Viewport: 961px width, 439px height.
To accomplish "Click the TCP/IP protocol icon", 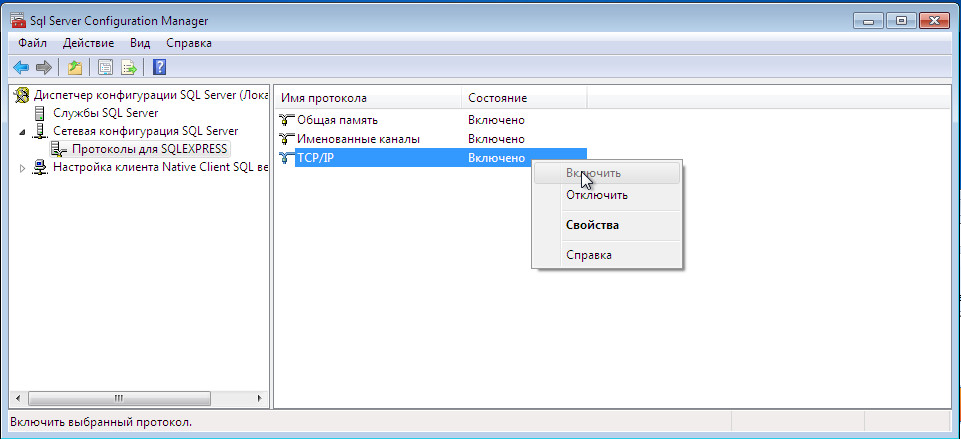I will coord(286,158).
